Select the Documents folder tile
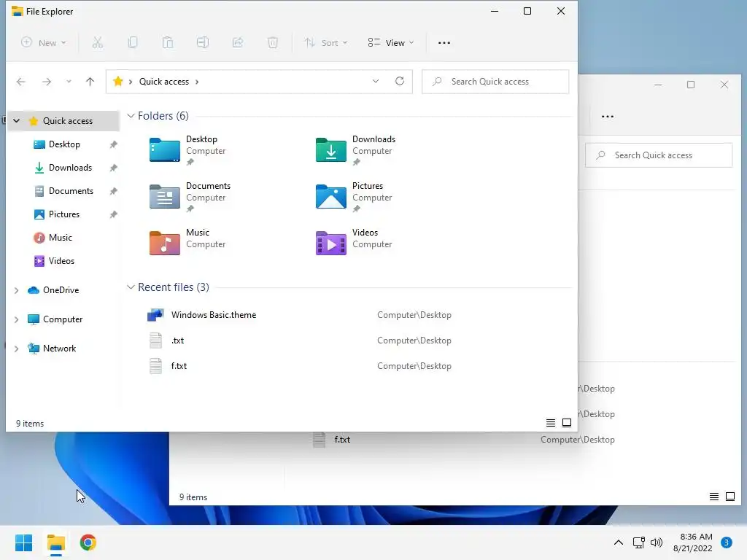This screenshot has height=560, width=747. pyautogui.click(x=190, y=197)
